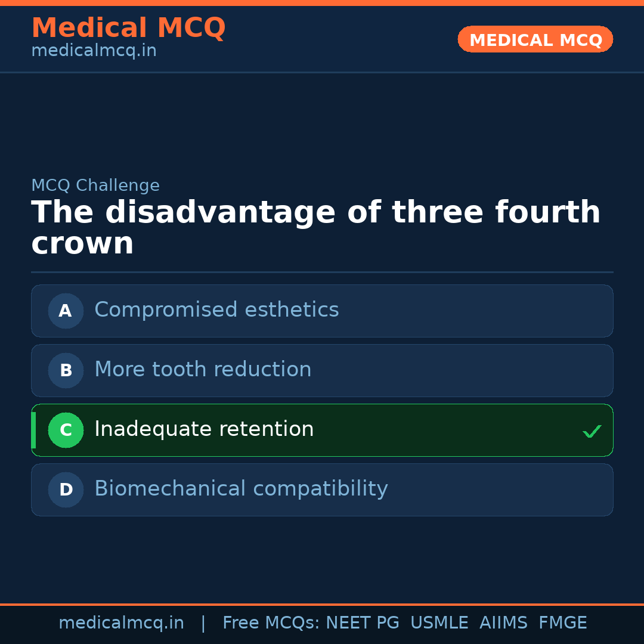Click the letter A circle icon

tap(66, 311)
